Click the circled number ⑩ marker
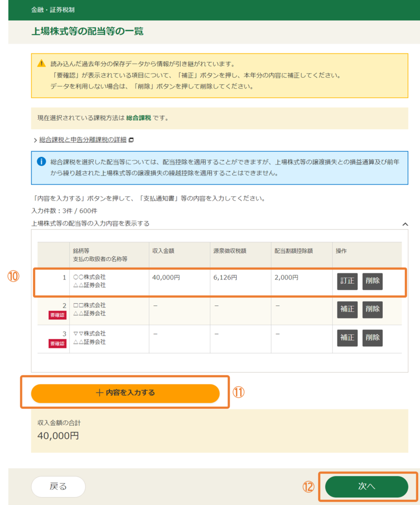 coord(13,276)
